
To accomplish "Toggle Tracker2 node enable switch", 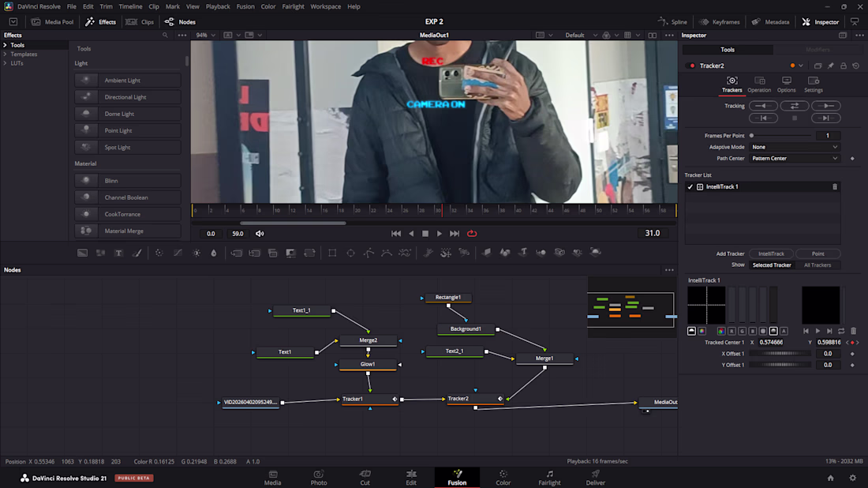I will tap(691, 66).
